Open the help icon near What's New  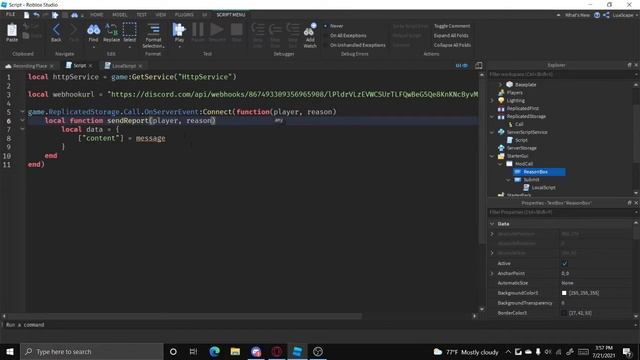597,15
